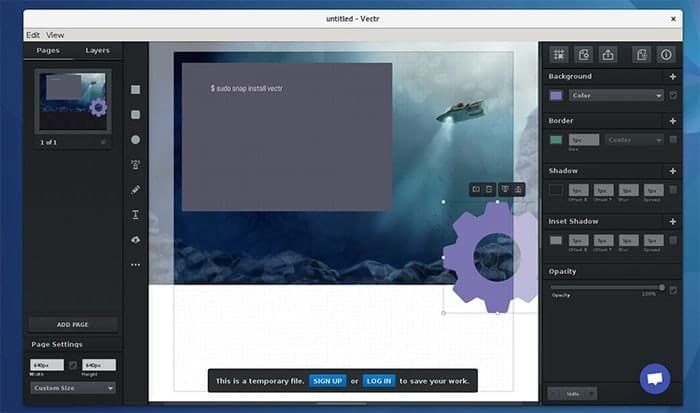Toggle the Background fill checkbox
Image resolution: width=700 pixels, height=413 pixels.
pyautogui.click(x=673, y=95)
